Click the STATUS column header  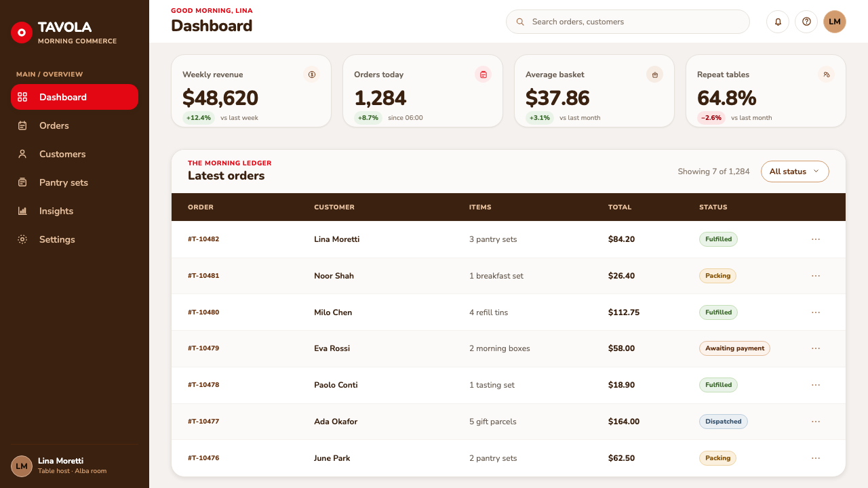click(x=713, y=207)
